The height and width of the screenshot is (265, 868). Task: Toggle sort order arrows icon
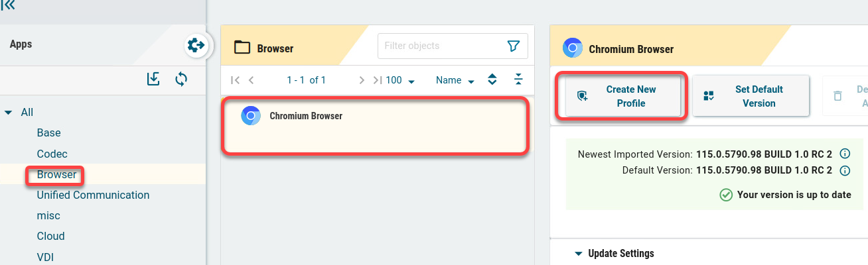click(x=492, y=79)
